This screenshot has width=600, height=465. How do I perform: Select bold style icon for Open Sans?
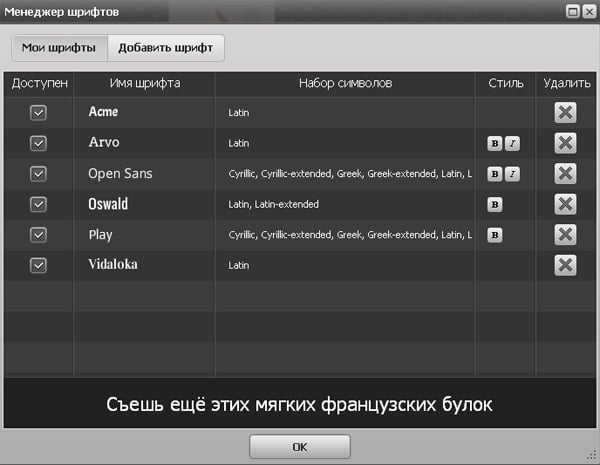(494, 174)
